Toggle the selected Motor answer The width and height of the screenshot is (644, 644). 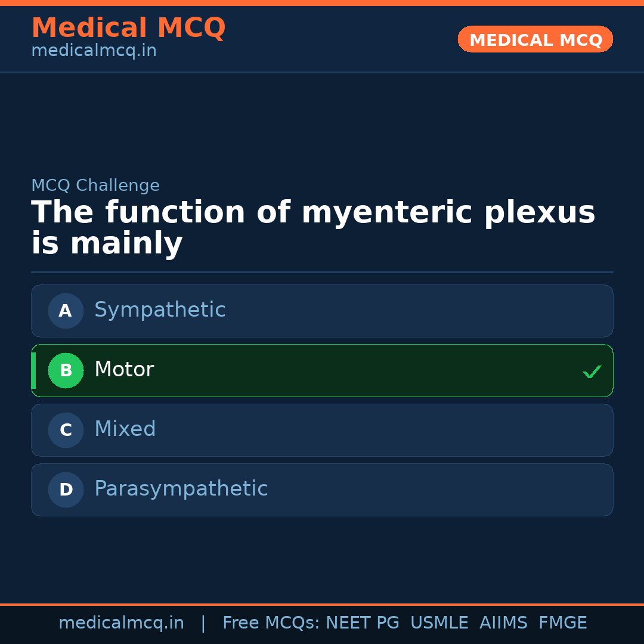(x=322, y=370)
